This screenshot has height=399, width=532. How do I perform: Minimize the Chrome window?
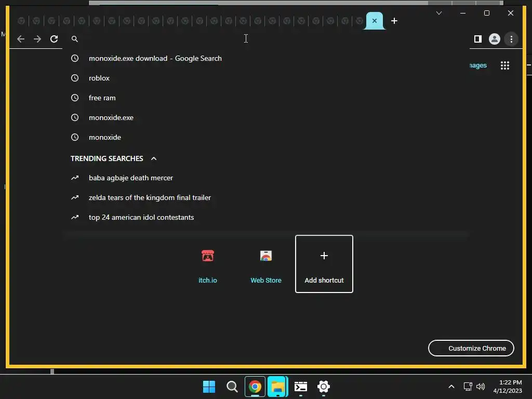point(463,13)
